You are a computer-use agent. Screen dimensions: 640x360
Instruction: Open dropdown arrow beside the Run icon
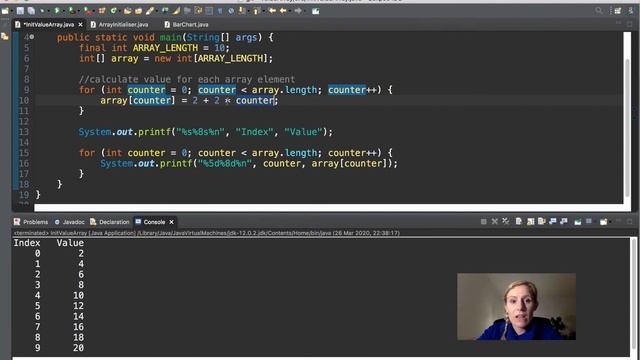click(63, 11)
